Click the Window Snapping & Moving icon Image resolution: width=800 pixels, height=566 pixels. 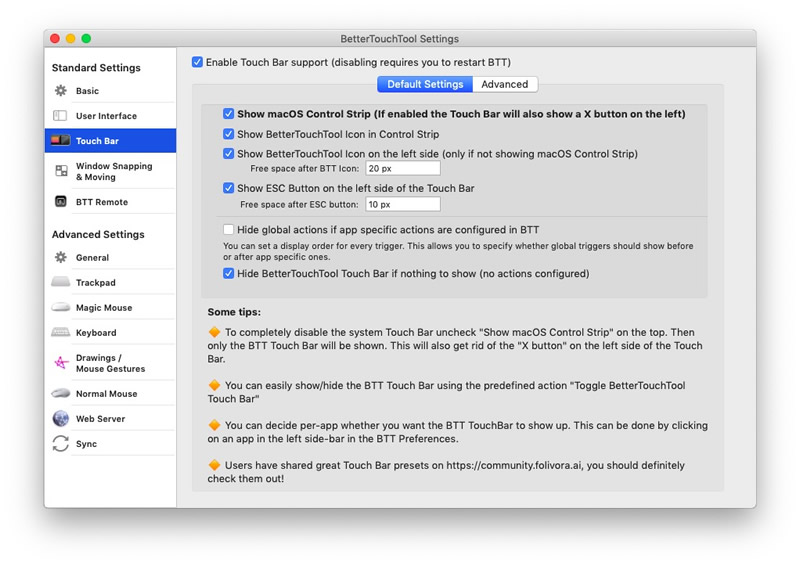[61, 170]
